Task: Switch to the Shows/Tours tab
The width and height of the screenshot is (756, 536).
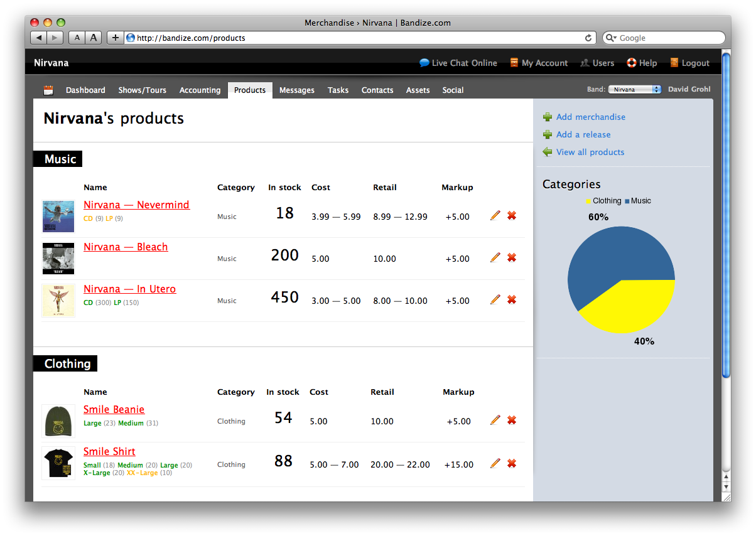Action: [143, 90]
